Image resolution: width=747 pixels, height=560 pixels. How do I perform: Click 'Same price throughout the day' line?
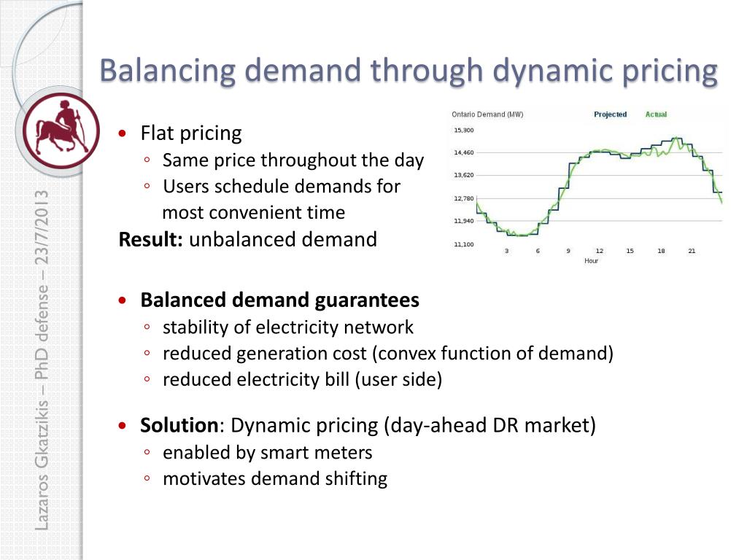(293, 160)
